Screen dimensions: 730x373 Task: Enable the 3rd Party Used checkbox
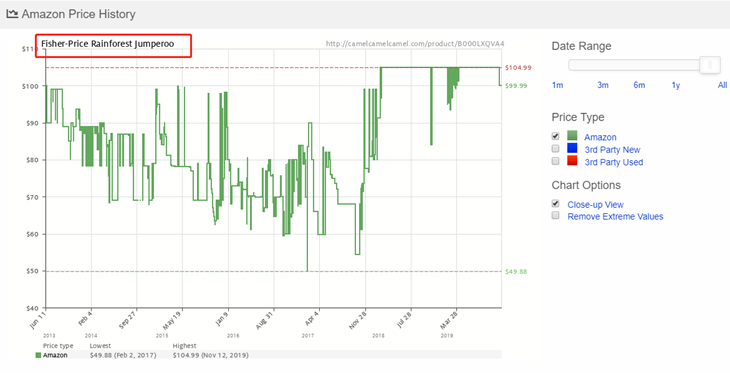(555, 161)
